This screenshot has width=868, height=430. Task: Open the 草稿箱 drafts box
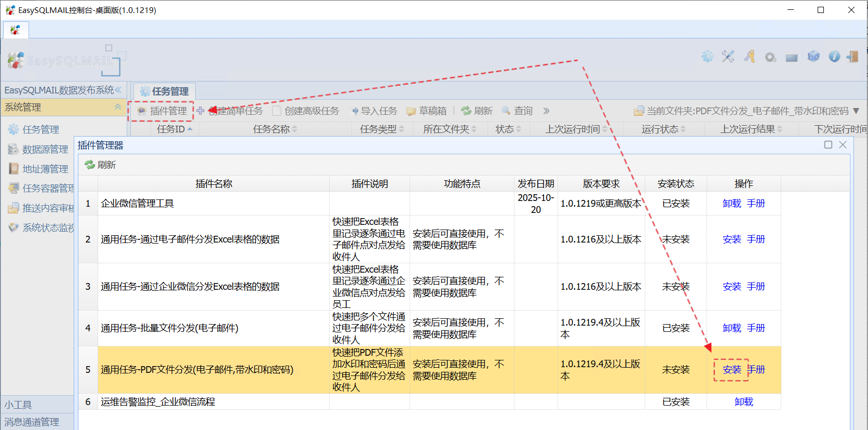(x=426, y=111)
